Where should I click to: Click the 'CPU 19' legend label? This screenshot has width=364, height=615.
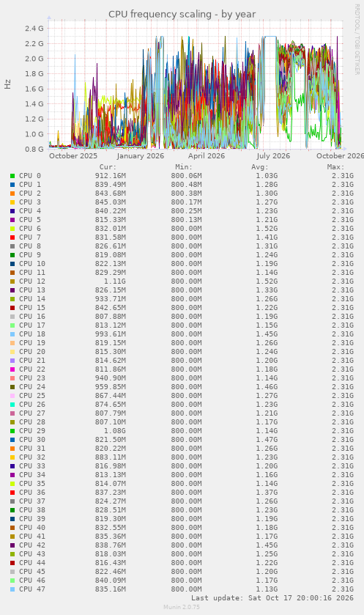[32, 343]
